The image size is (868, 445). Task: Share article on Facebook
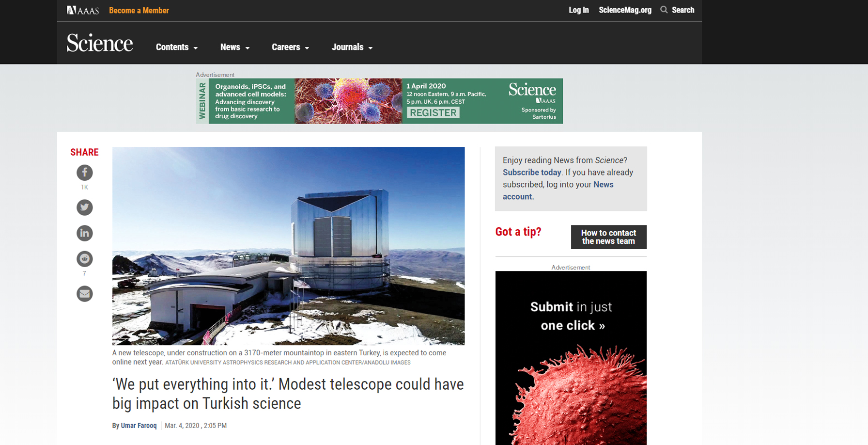(x=84, y=173)
